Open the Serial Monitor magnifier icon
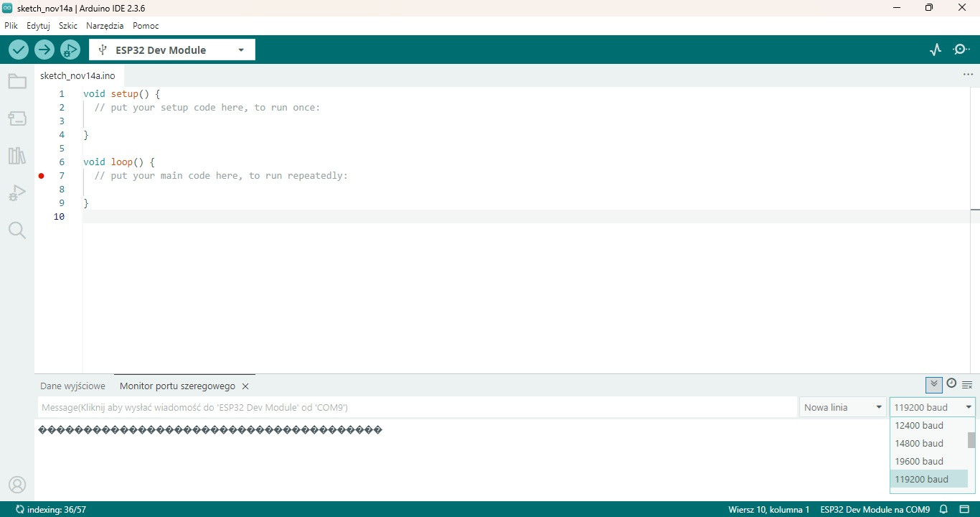Viewport: 980px width, 517px height. pyautogui.click(x=961, y=50)
